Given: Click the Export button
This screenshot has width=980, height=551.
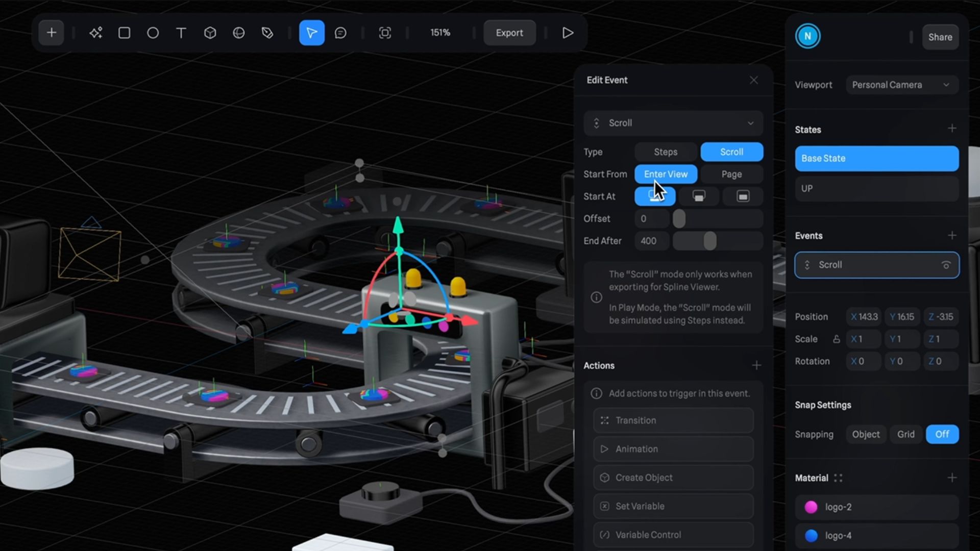Looking at the screenshot, I should tap(509, 32).
